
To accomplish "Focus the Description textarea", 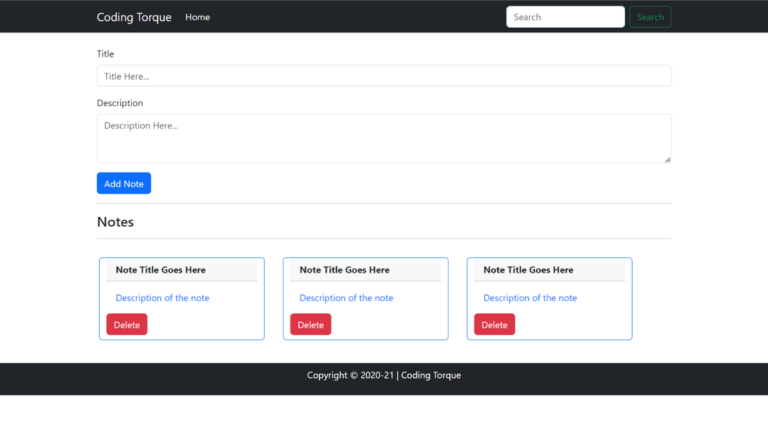I will [383, 137].
